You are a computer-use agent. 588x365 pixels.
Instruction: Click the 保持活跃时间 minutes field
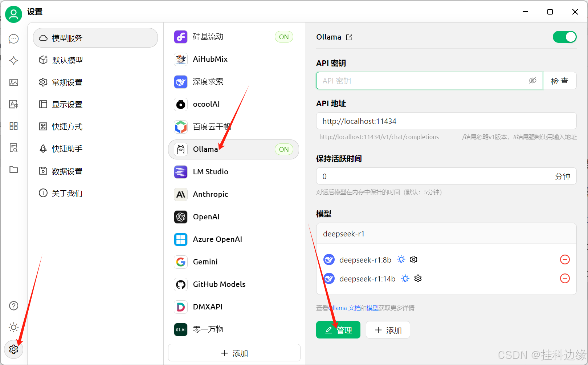[446, 176]
